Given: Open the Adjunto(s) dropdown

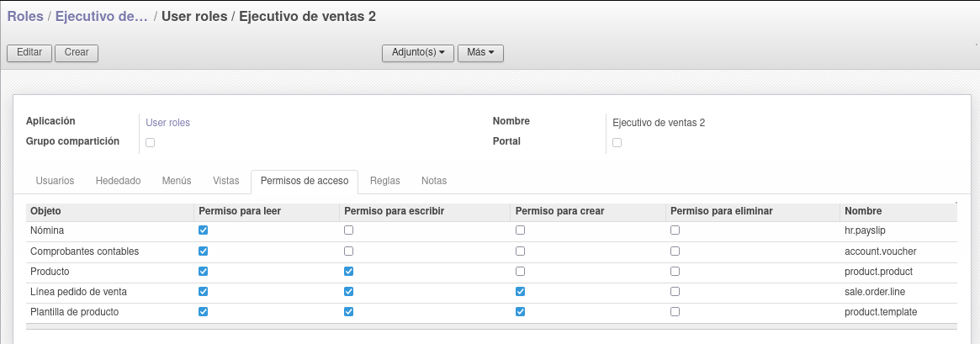Looking at the screenshot, I should click(418, 52).
